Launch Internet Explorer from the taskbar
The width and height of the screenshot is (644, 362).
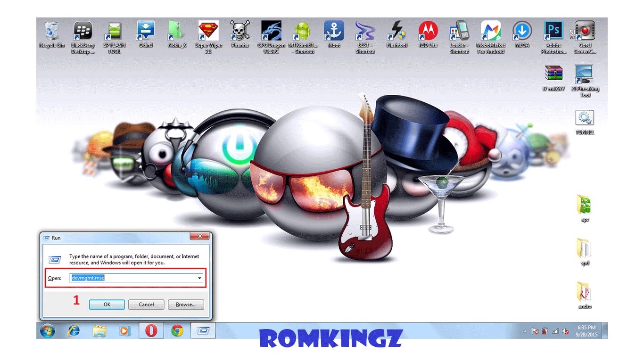click(74, 331)
